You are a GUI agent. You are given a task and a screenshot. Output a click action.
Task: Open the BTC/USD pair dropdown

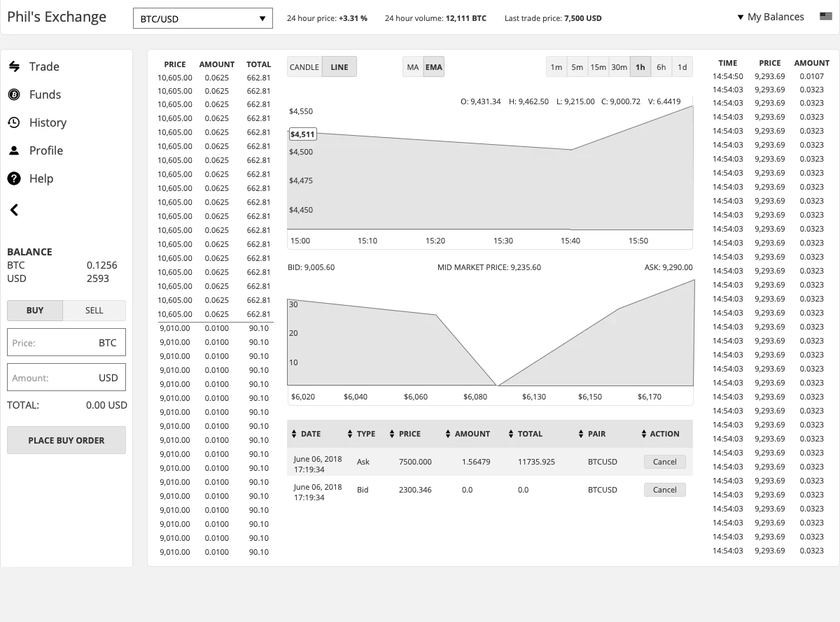[x=203, y=19]
